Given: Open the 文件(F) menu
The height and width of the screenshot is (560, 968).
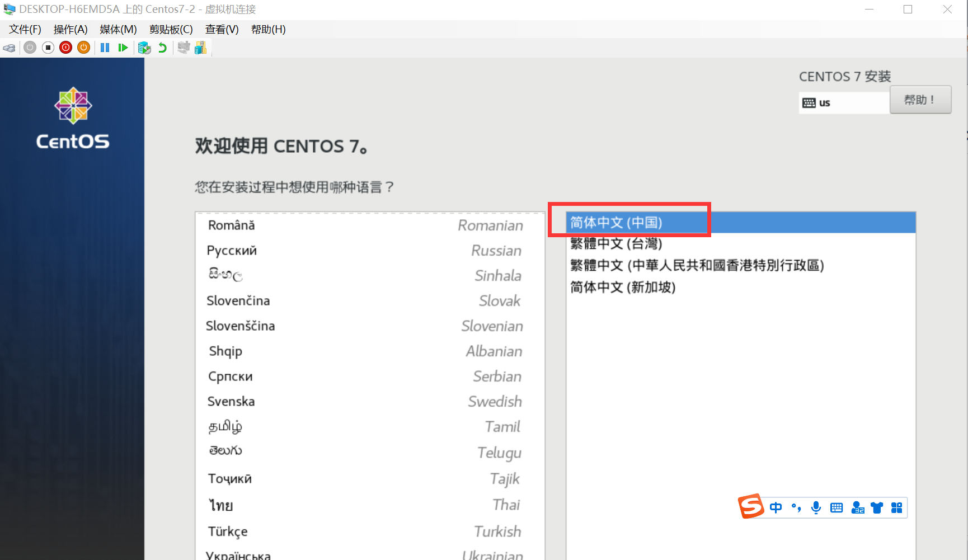Looking at the screenshot, I should click(25, 30).
